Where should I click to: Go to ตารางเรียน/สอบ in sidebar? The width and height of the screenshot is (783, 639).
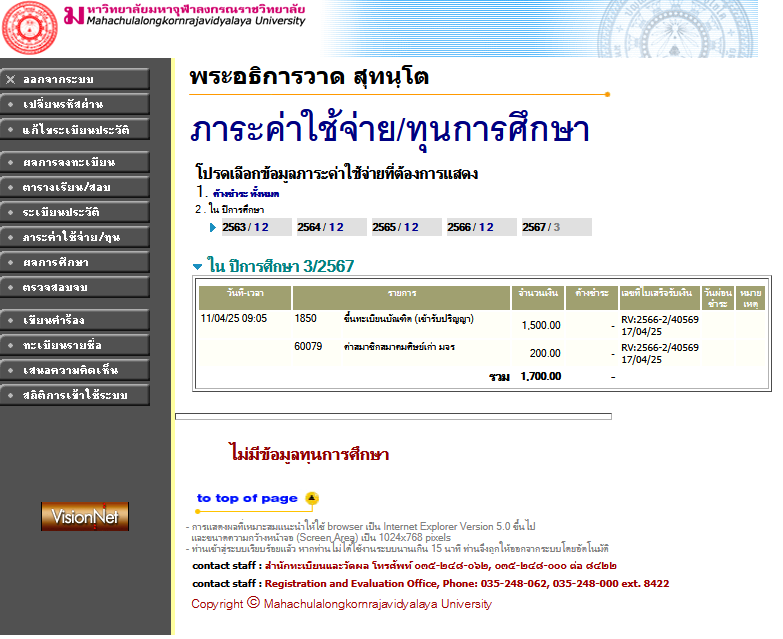pyautogui.click(x=75, y=187)
